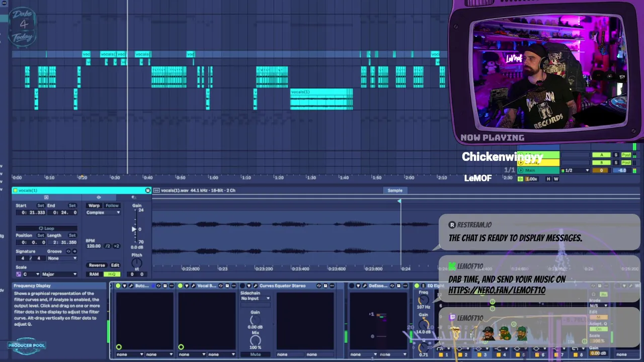Click the Set button next to End

[x=72, y=206]
